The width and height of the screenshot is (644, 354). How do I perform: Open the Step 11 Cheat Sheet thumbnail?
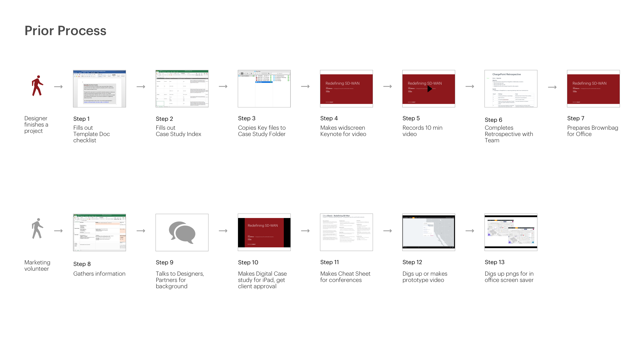click(x=346, y=232)
